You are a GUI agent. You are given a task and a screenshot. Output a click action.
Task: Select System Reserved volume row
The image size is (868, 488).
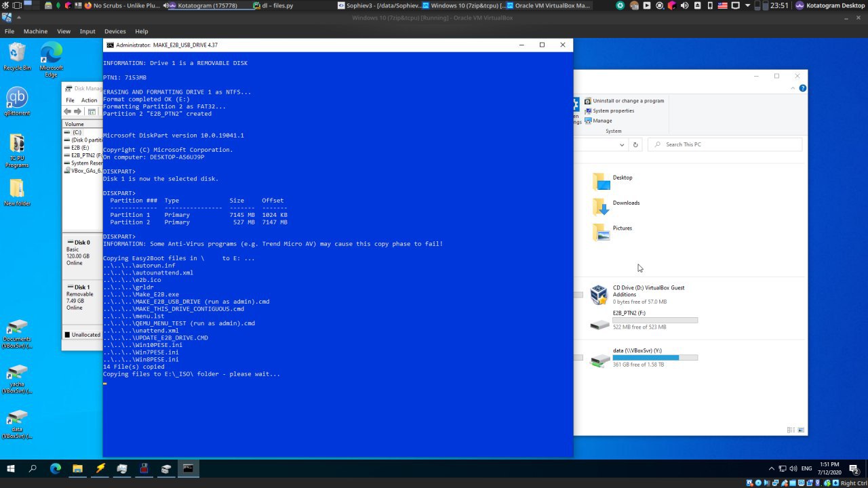click(83, 163)
